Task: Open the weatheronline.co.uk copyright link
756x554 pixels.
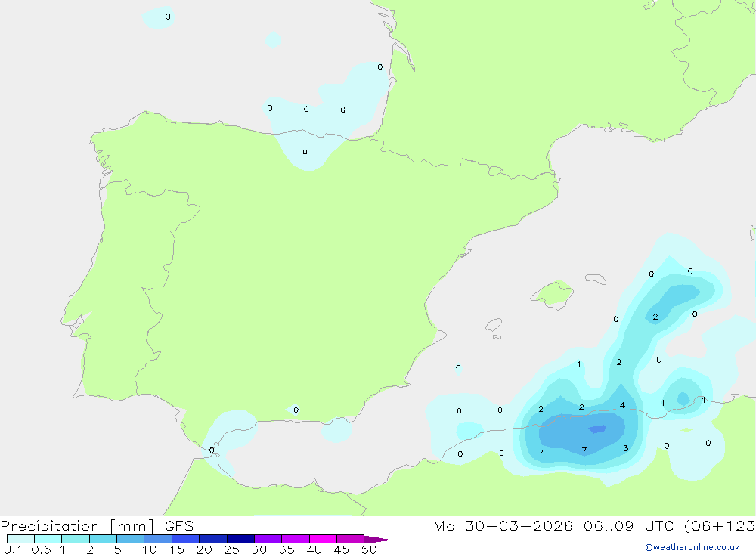Action: point(692,547)
